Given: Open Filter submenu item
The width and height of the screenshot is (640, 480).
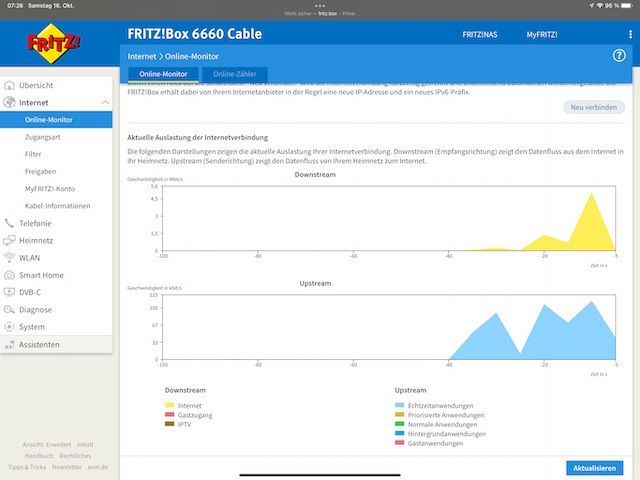Looking at the screenshot, I should pyautogui.click(x=33, y=154).
